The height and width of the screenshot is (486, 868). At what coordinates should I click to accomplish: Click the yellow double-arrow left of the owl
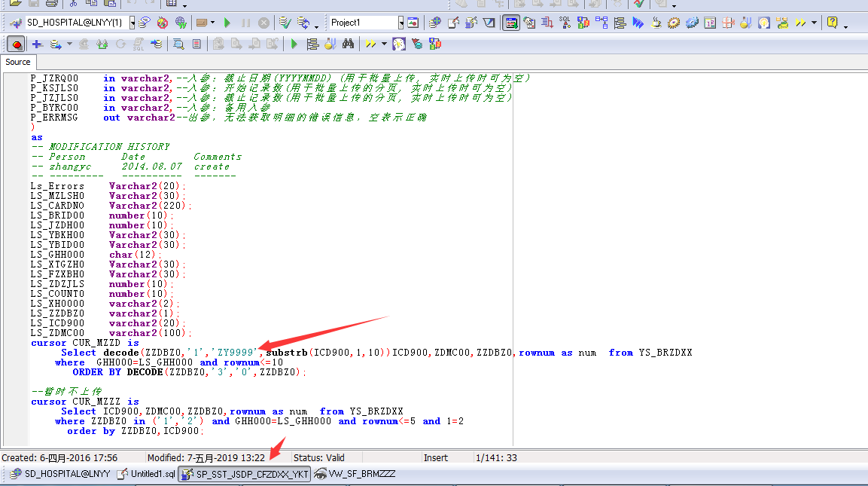point(370,44)
